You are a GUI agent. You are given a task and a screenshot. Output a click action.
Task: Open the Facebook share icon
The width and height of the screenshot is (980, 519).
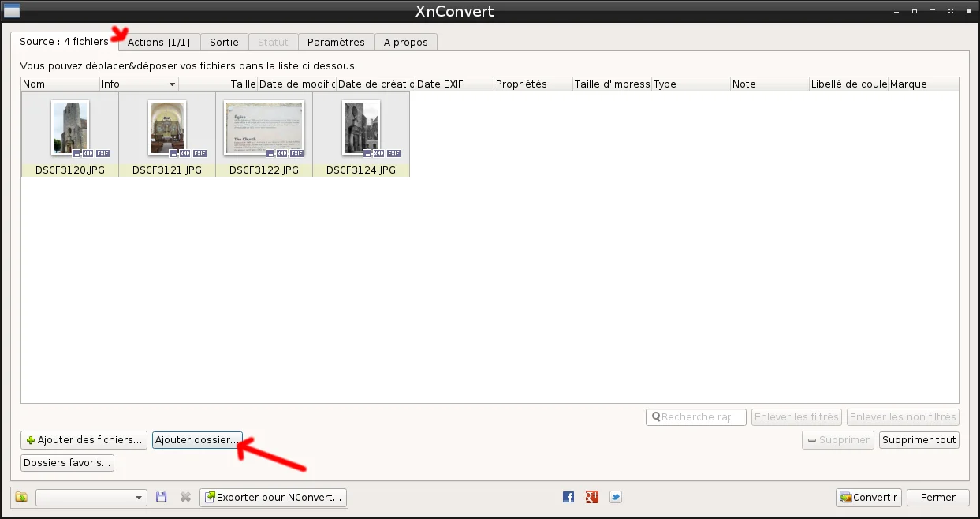(x=568, y=497)
